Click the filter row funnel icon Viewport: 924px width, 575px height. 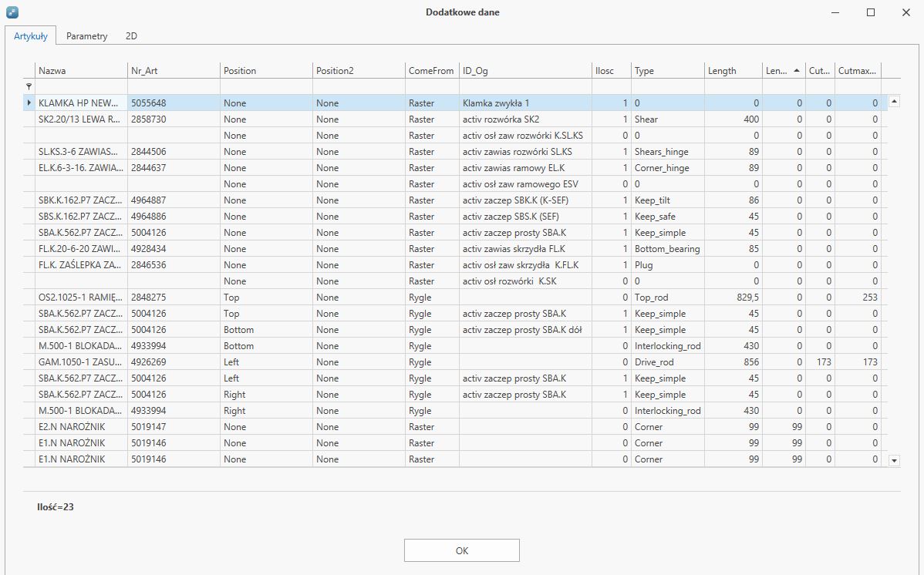click(29, 86)
